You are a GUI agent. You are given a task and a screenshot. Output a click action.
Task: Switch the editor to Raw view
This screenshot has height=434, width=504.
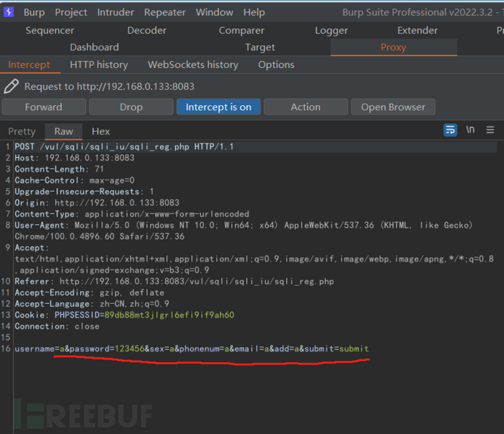click(x=64, y=132)
